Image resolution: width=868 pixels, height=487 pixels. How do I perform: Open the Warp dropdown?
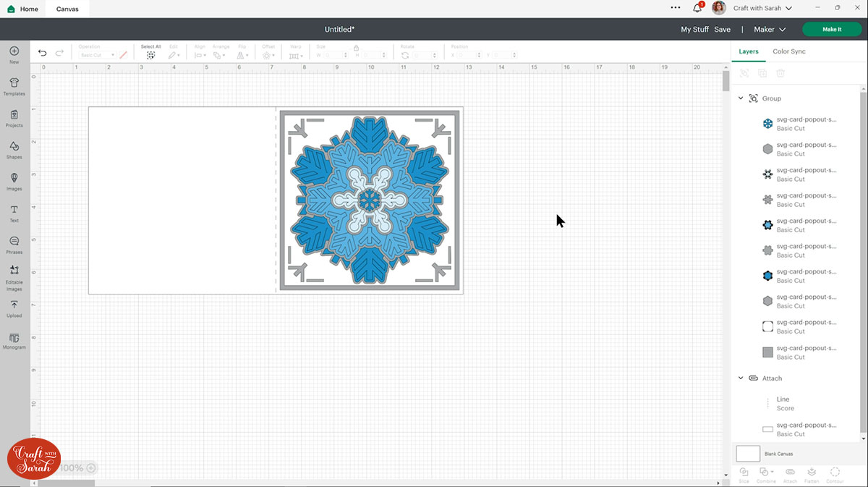[296, 55]
